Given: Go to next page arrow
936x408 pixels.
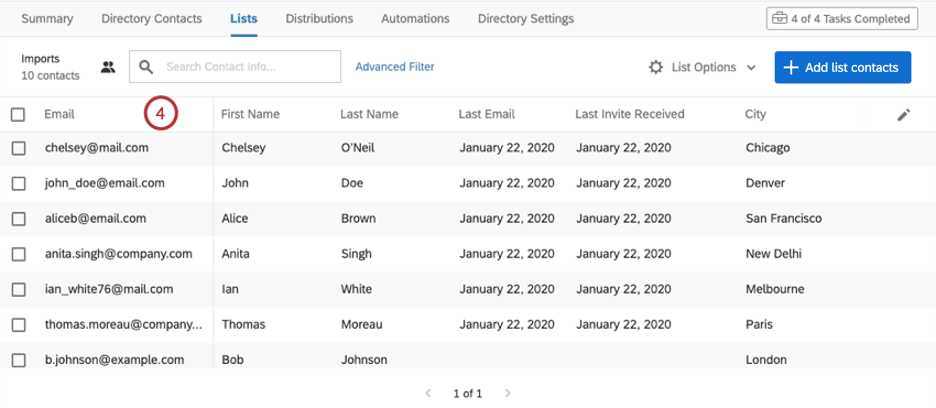Looking at the screenshot, I should pos(508,393).
